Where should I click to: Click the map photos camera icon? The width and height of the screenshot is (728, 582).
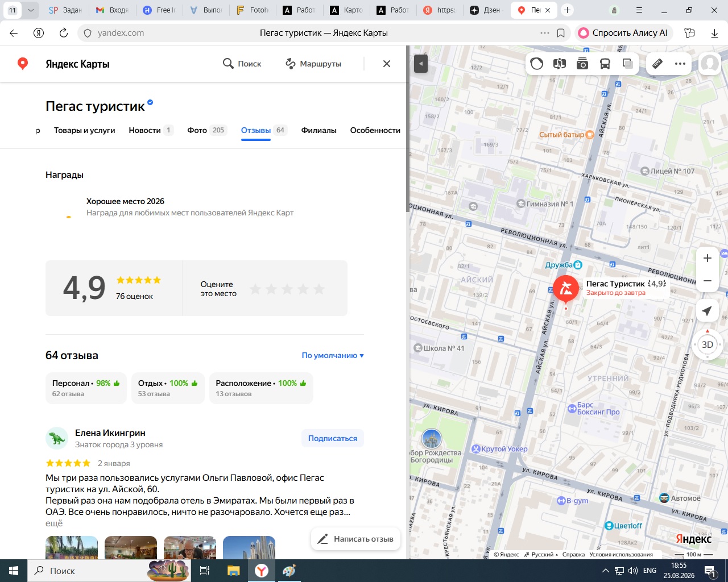pos(582,64)
